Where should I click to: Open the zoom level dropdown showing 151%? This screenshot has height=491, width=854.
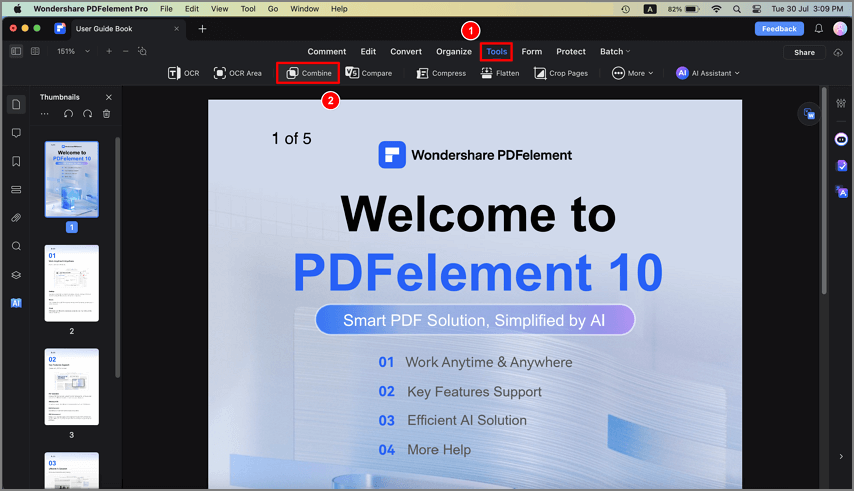pyautogui.click(x=74, y=51)
